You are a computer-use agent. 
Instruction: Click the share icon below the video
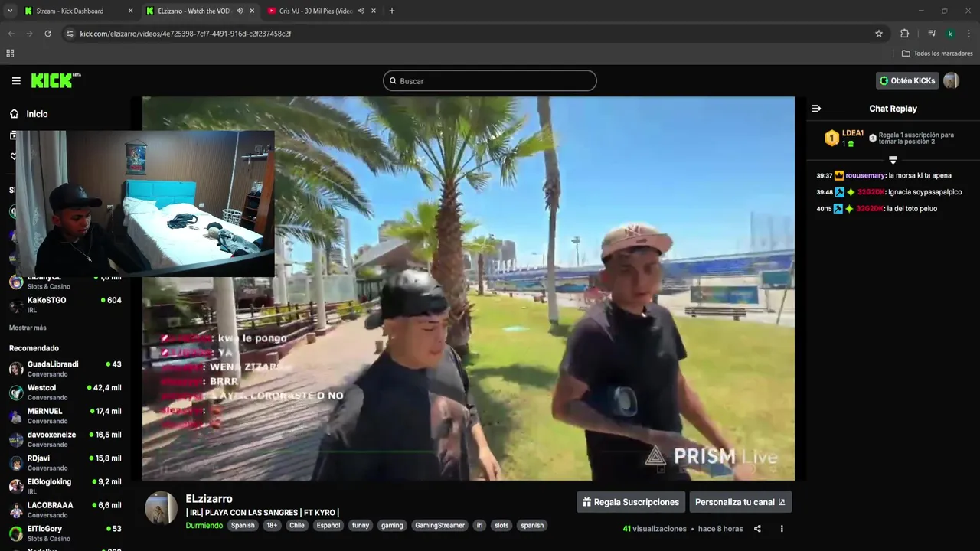[x=757, y=529]
